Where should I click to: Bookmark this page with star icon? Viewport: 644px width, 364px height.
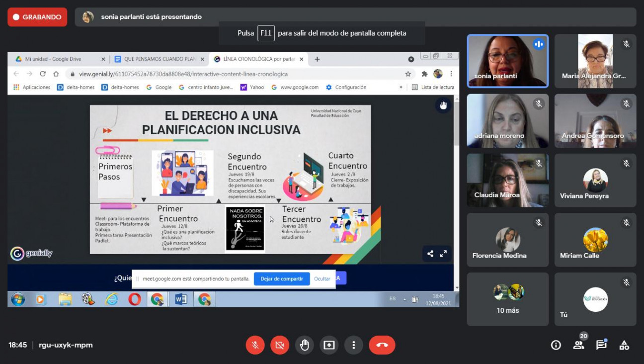pos(408,74)
